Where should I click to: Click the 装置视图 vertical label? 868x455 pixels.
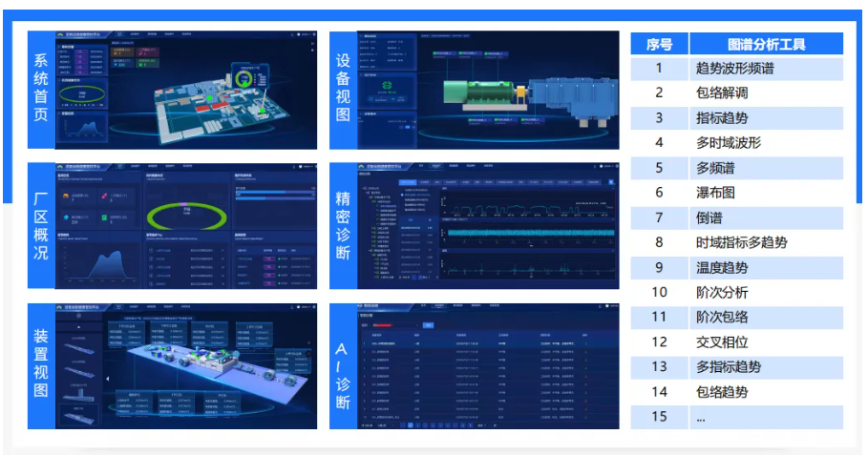(41, 366)
